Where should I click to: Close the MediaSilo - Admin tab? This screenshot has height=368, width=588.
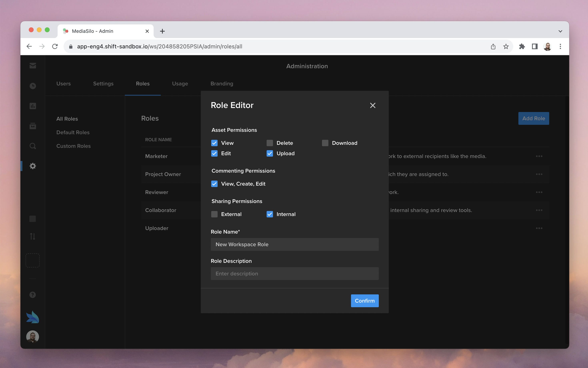147,31
